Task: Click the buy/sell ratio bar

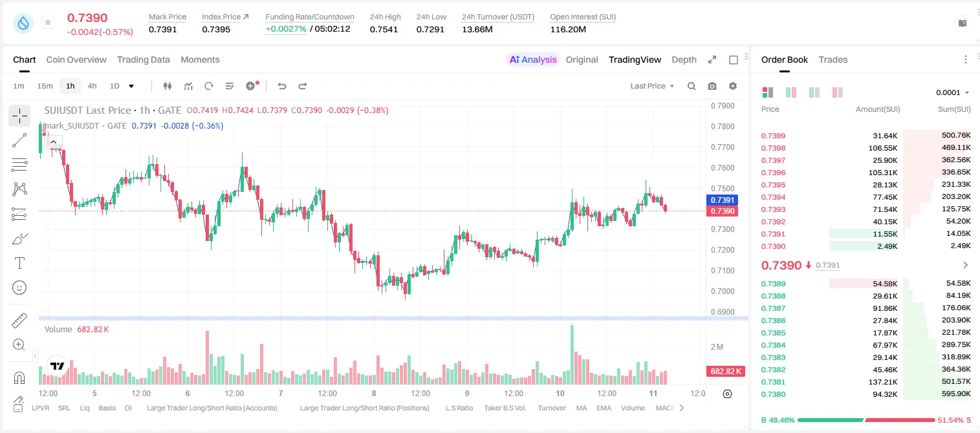Action: (866, 420)
